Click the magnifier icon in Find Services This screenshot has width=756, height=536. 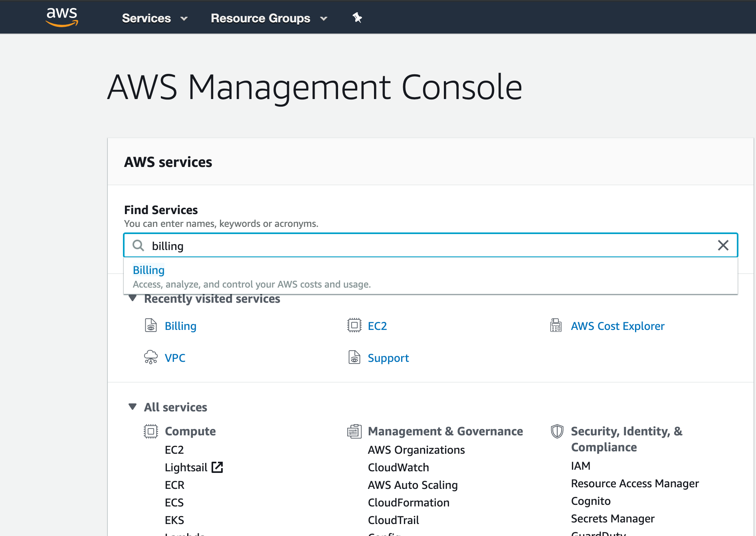[138, 245]
